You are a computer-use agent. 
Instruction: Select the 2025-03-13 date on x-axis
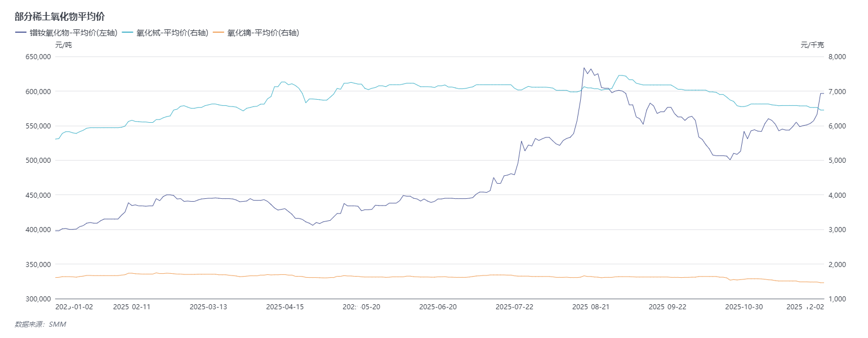coord(208,307)
